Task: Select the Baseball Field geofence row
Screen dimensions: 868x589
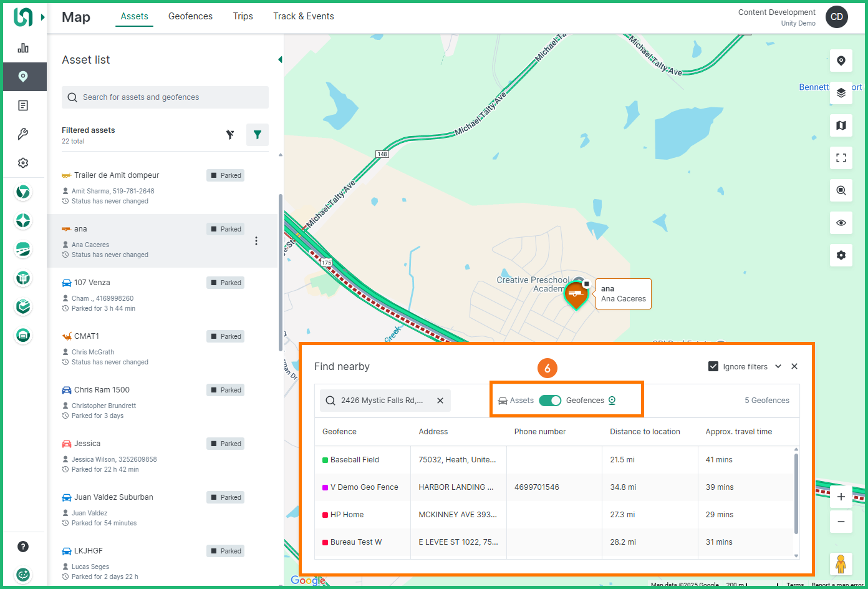Action: (x=355, y=460)
